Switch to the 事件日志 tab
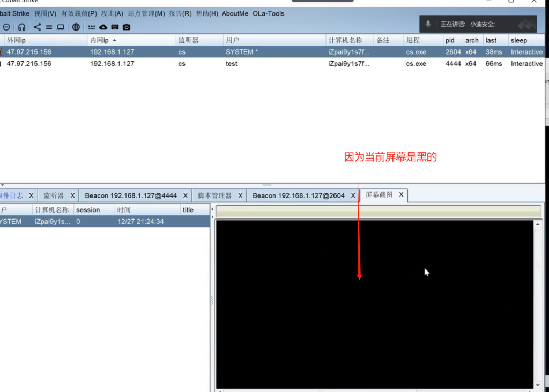The image size is (549, 392). click(12, 195)
